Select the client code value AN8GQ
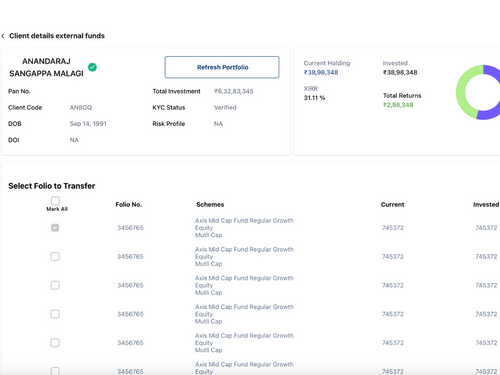This screenshot has width=500, height=375. 81,108
